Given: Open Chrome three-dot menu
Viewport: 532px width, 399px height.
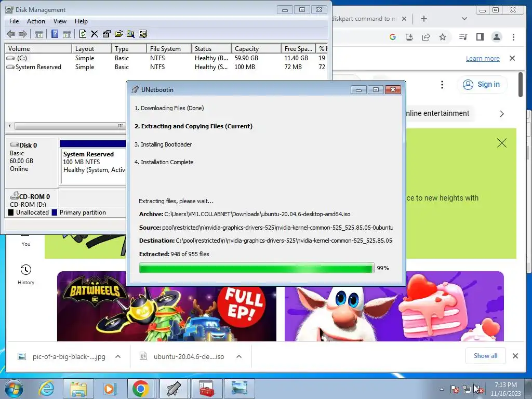Looking at the screenshot, I should [x=513, y=37].
